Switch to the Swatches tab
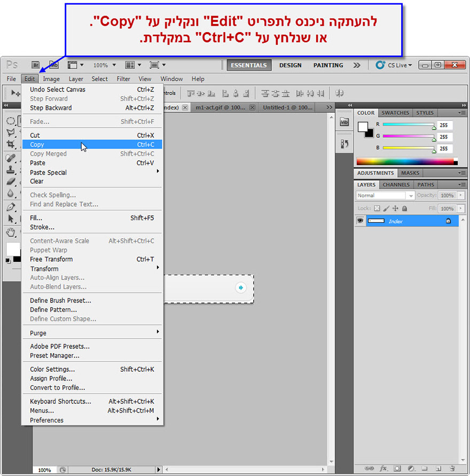 (395, 113)
